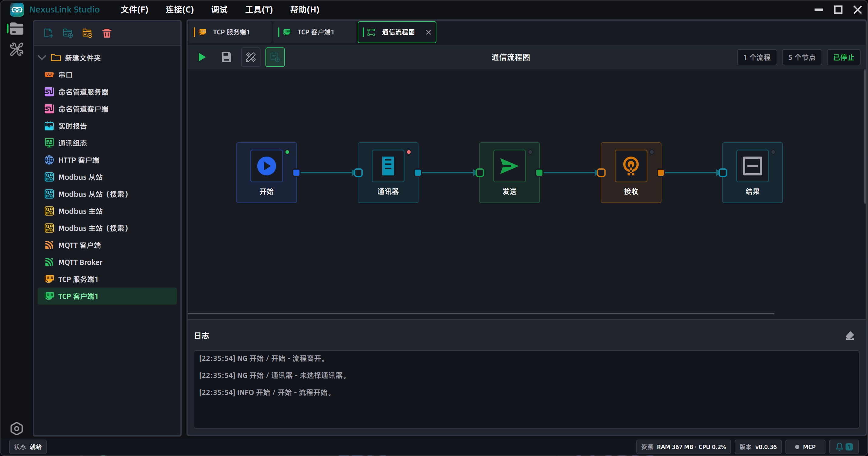
Task: Select the 发送 send node icon
Action: pos(509,166)
